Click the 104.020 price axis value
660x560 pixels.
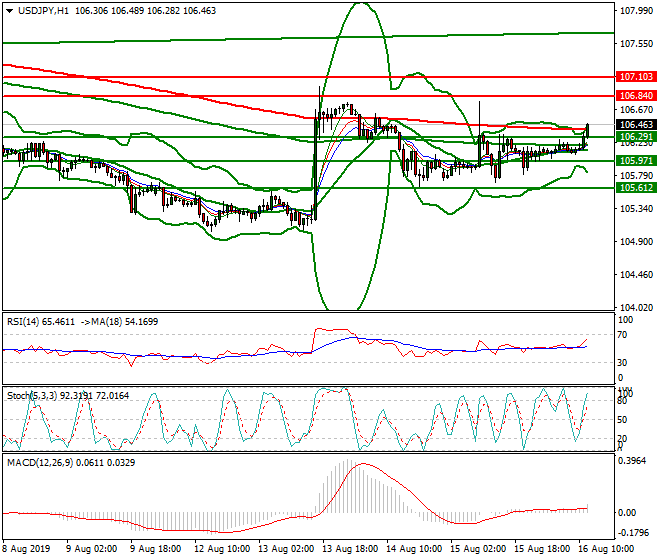point(636,308)
